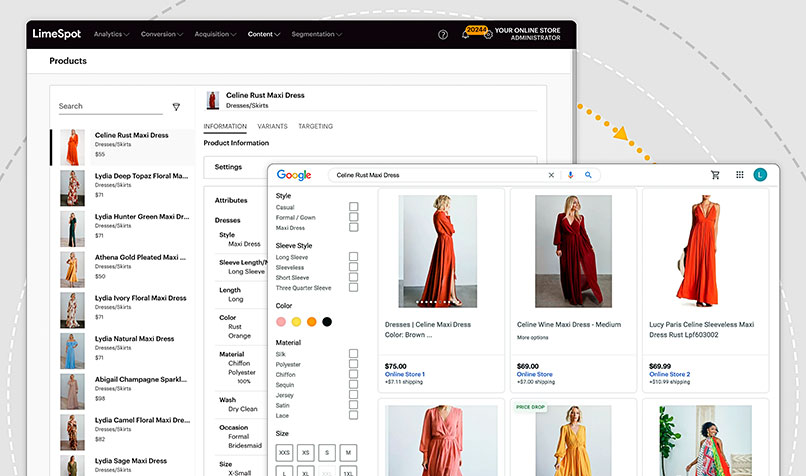Expand the Analytics menu

click(x=111, y=34)
